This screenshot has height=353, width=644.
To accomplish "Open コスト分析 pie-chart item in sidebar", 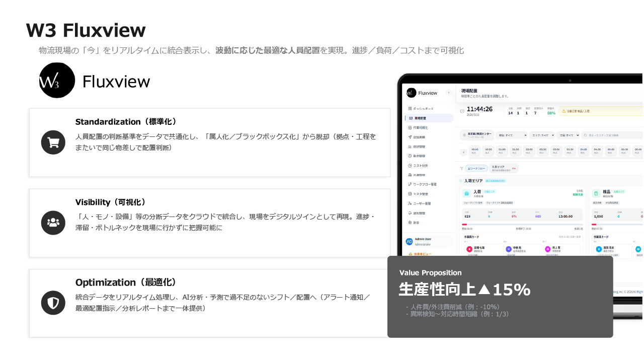I will 429,166.
